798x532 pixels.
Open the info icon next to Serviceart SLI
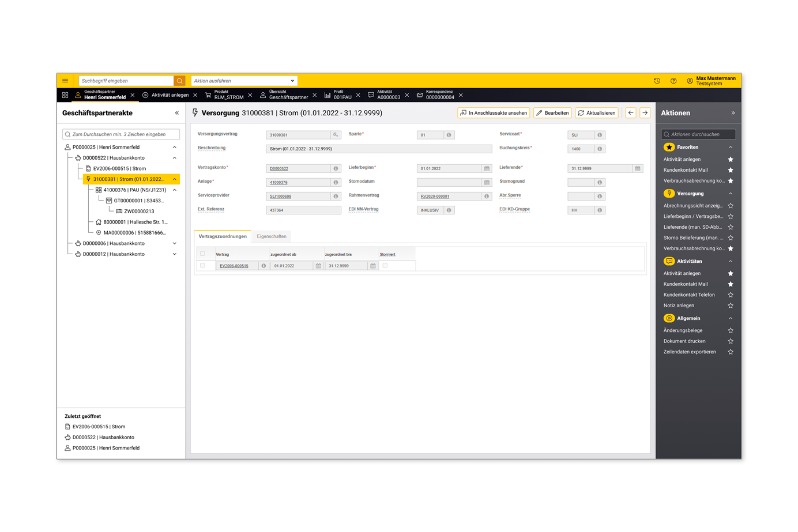pyautogui.click(x=600, y=135)
